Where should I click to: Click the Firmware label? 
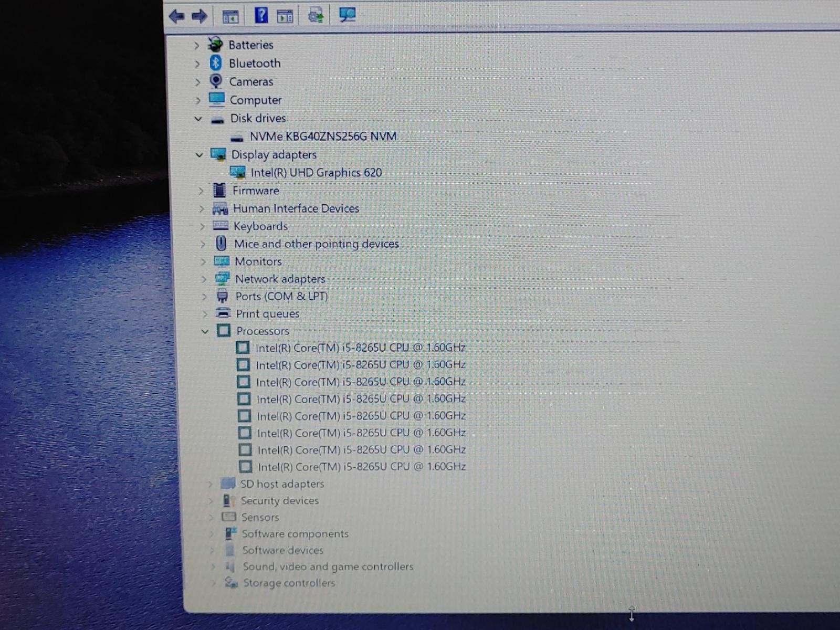(256, 191)
